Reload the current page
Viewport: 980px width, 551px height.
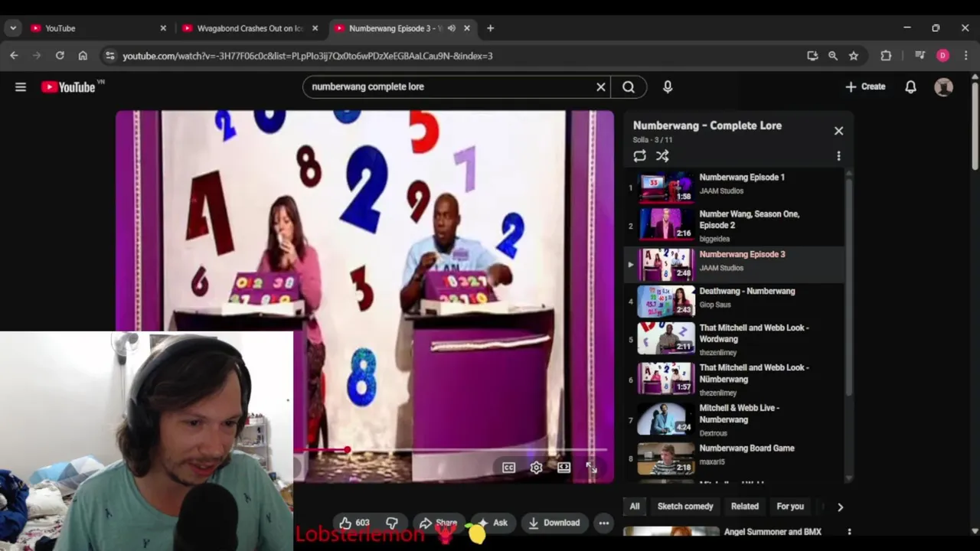click(60, 56)
